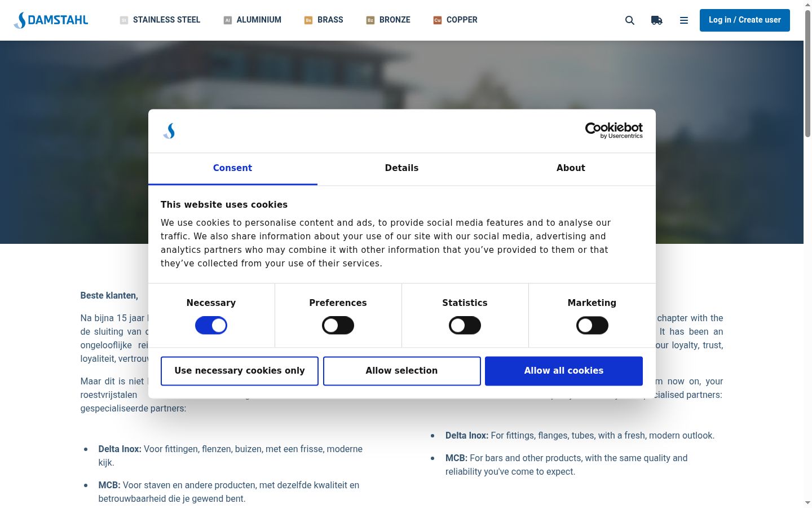Viewport: 812px width, 508px height.
Task: Click the 'Beste klanten,' greeting text
Action: point(109,296)
